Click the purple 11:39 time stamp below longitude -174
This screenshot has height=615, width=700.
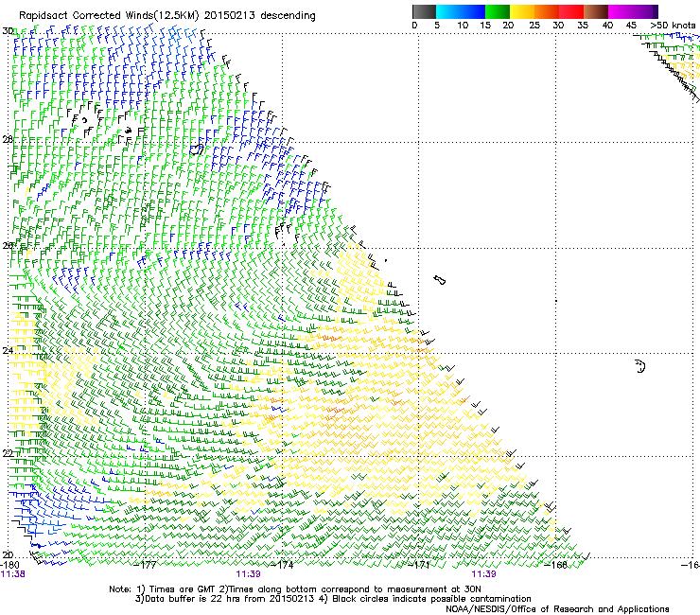(248, 574)
